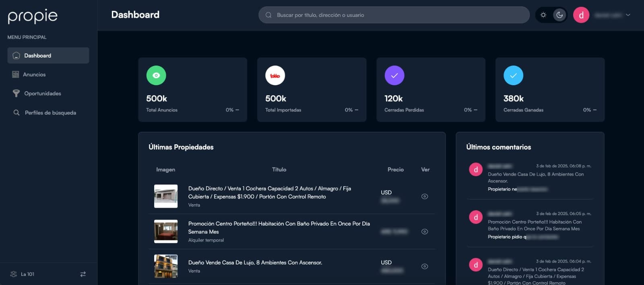The width and height of the screenshot is (644, 285).
Task: Click the Alquiler temporal label
Action: (206, 240)
